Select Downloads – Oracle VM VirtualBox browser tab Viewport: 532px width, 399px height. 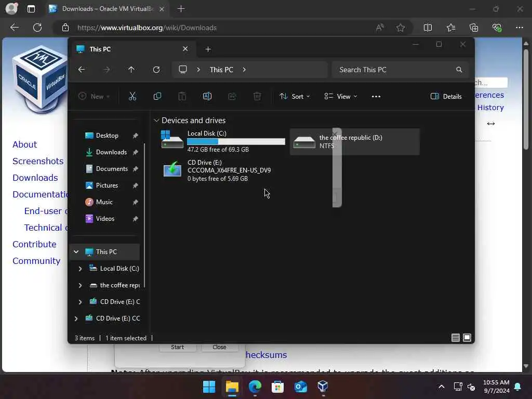pos(108,9)
